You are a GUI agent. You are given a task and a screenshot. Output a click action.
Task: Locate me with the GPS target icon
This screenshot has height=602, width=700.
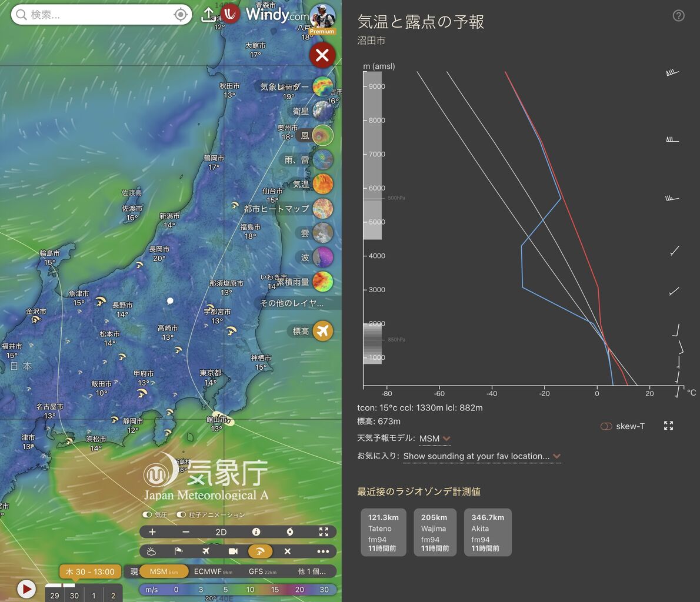point(181,15)
